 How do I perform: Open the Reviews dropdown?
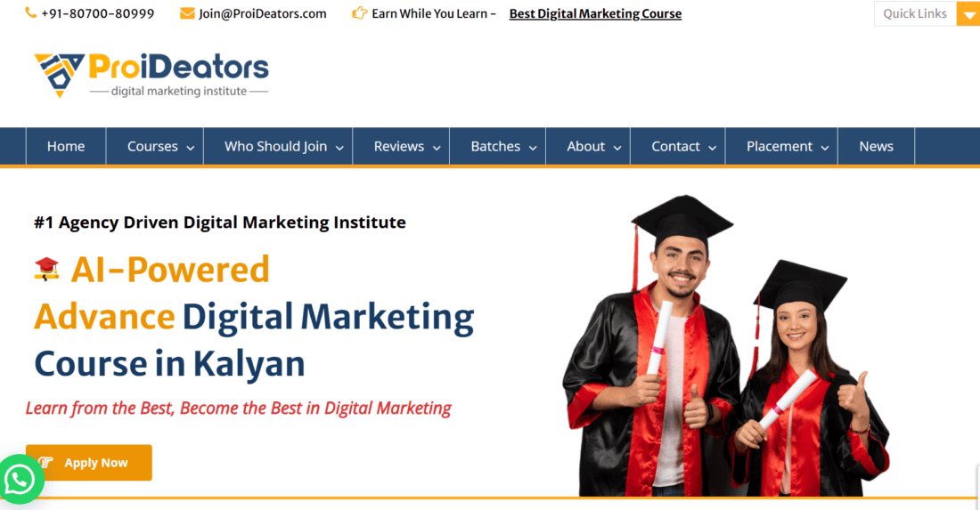coord(401,147)
